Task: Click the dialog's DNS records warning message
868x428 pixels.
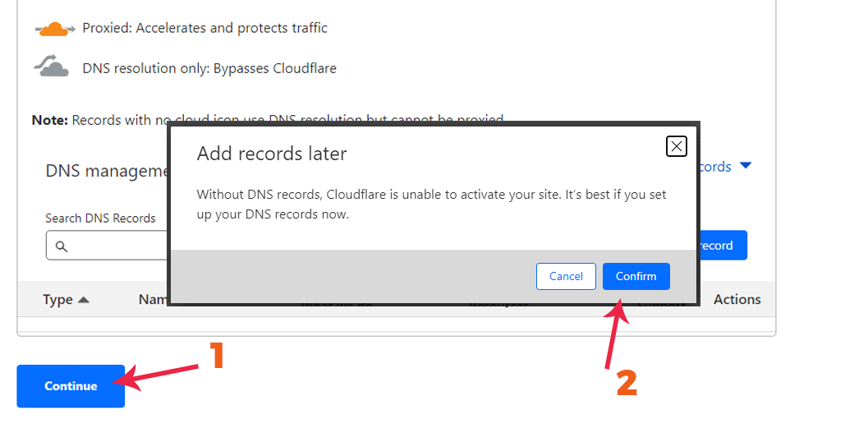Action: tap(431, 205)
